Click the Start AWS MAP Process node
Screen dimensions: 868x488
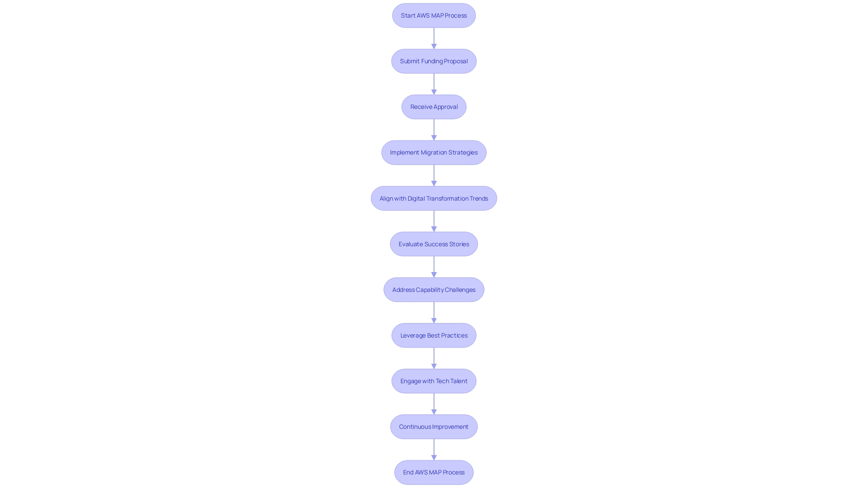click(434, 15)
